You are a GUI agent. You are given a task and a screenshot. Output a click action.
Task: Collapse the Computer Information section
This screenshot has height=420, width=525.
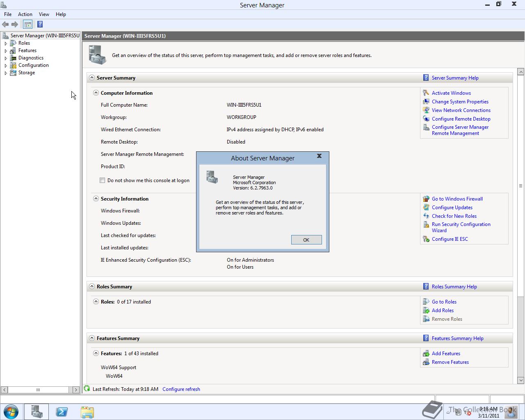tap(96, 93)
